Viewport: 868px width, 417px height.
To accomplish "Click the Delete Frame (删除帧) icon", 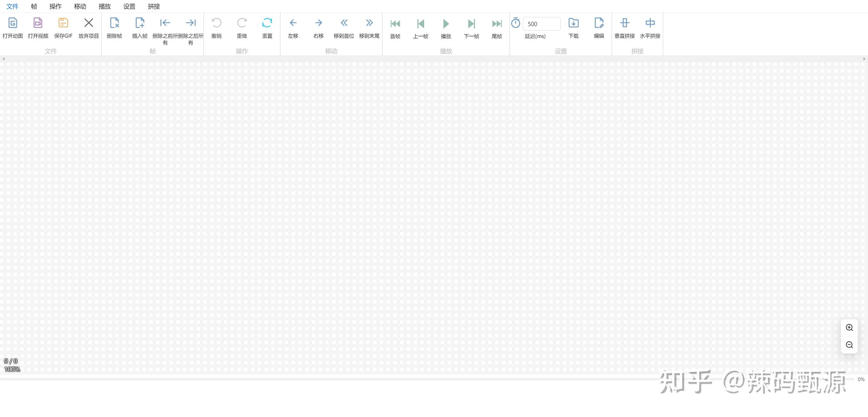I will (114, 23).
